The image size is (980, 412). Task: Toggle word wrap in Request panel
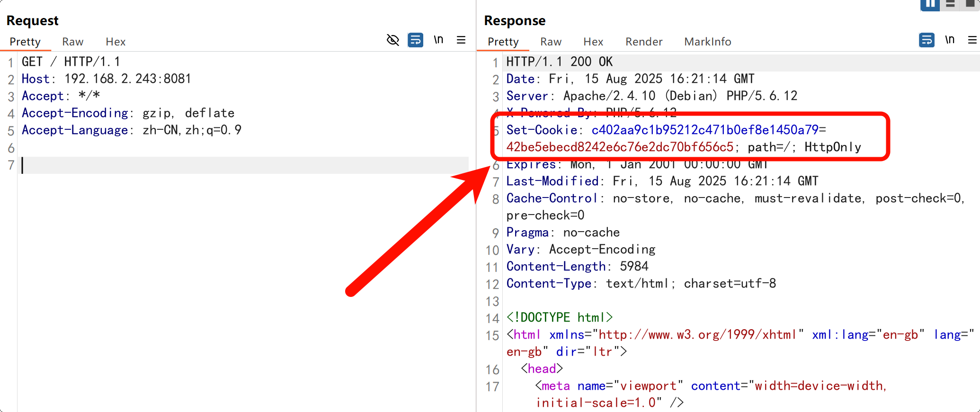415,40
